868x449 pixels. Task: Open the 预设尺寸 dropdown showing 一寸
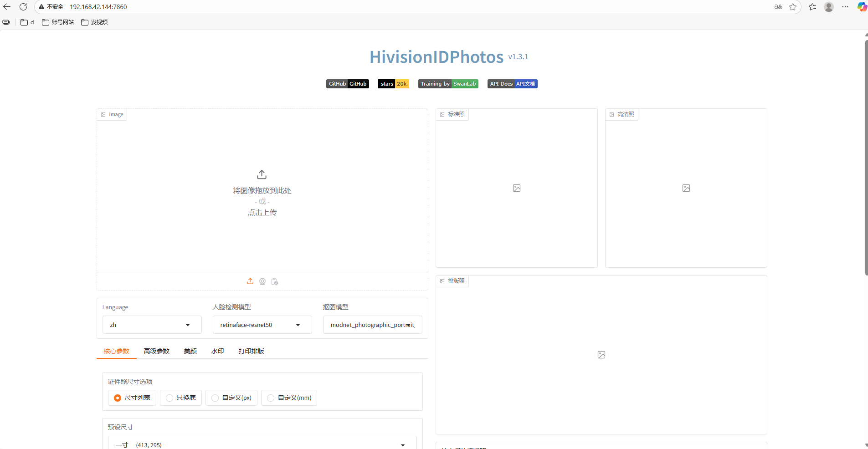pos(262,444)
